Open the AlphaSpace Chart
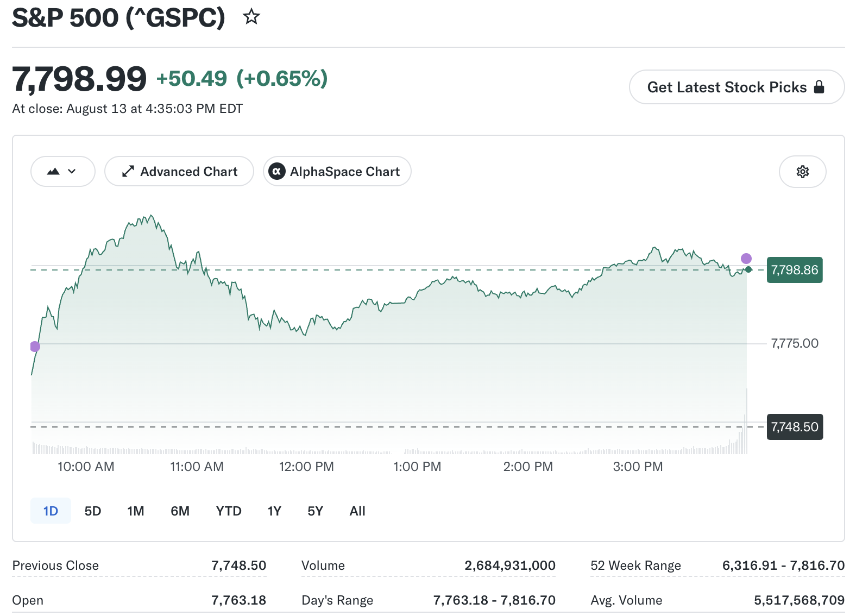The height and width of the screenshot is (616, 856). [337, 172]
